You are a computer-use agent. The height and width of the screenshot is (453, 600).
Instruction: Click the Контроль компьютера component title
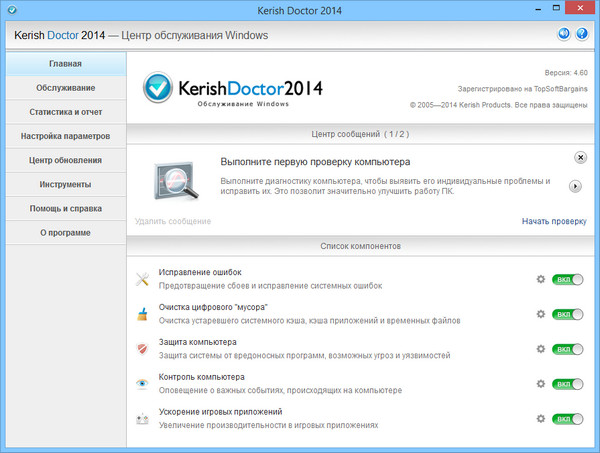202,377
